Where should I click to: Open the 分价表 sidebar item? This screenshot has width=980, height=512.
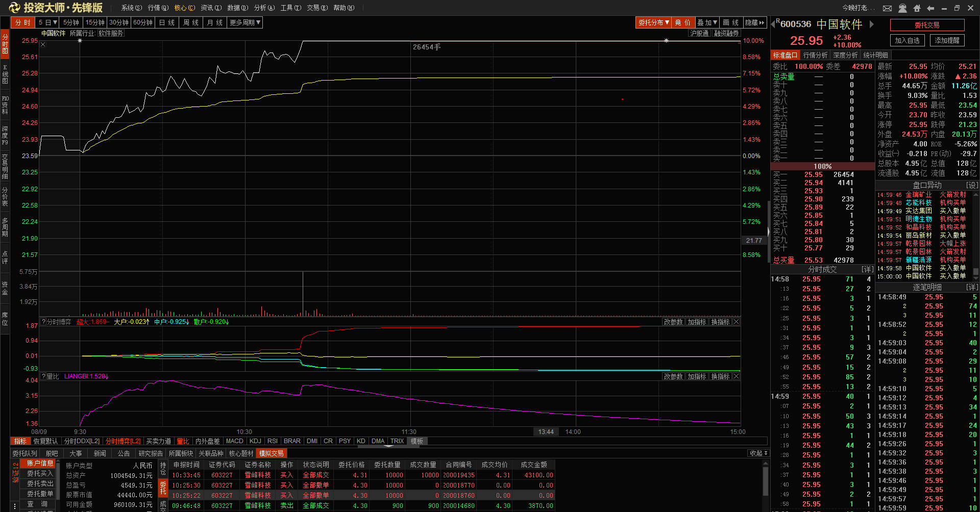(5, 196)
